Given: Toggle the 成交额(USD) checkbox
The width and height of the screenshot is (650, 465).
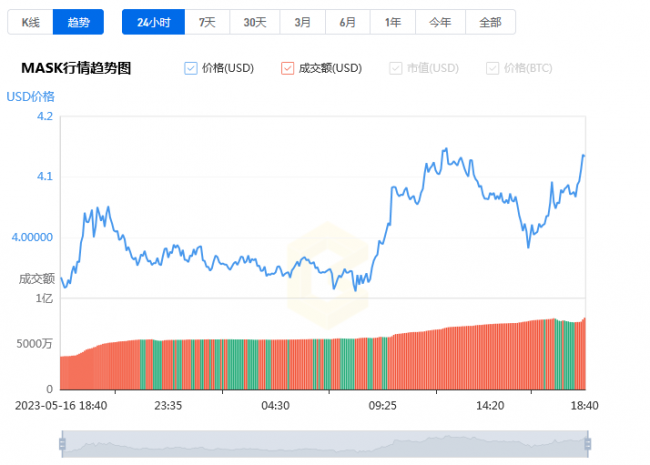Looking at the screenshot, I should click(288, 68).
